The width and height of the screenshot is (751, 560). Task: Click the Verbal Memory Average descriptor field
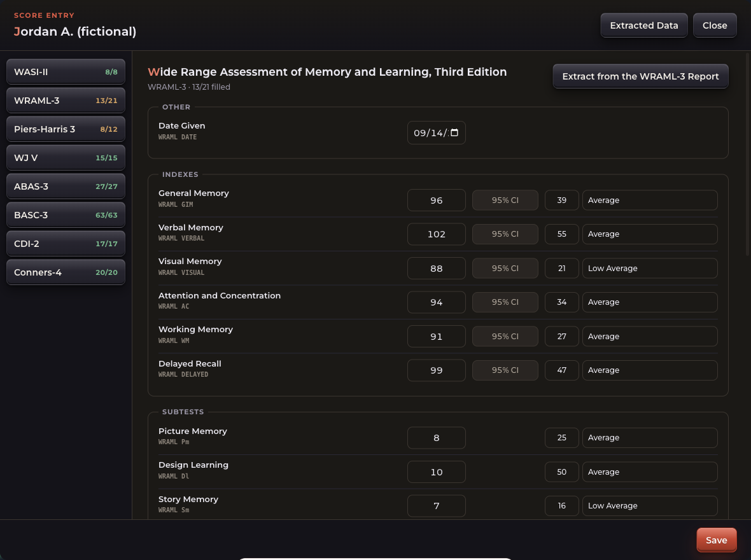[x=649, y=234]
